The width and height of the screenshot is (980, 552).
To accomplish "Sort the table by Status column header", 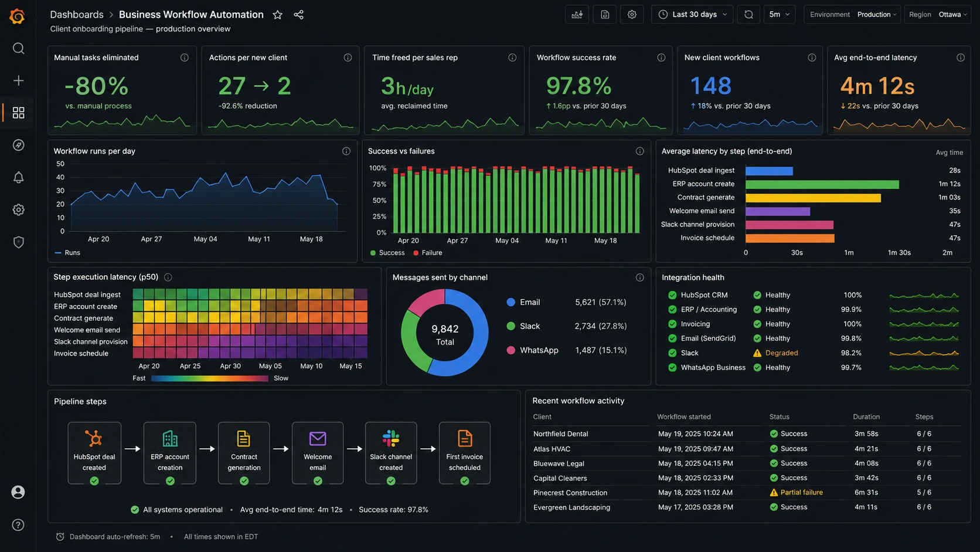I will [780, 417].
